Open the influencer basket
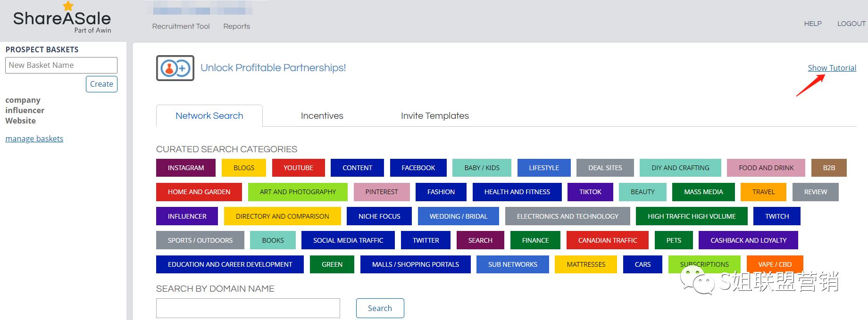868x320 pixels. (25, 110)
